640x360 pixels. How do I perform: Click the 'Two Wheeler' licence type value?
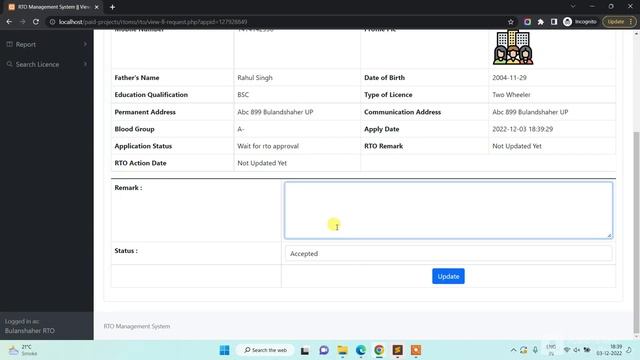[511, 95]
